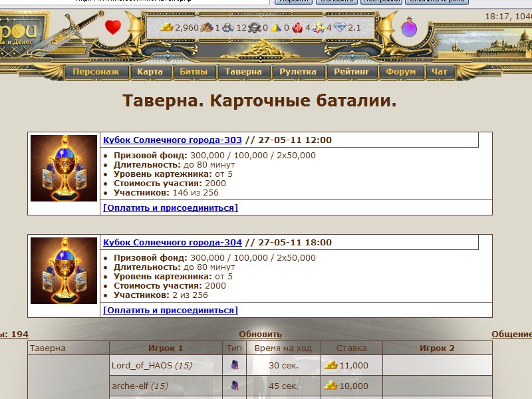Click the wood logs resource icon

click(207, 27)
